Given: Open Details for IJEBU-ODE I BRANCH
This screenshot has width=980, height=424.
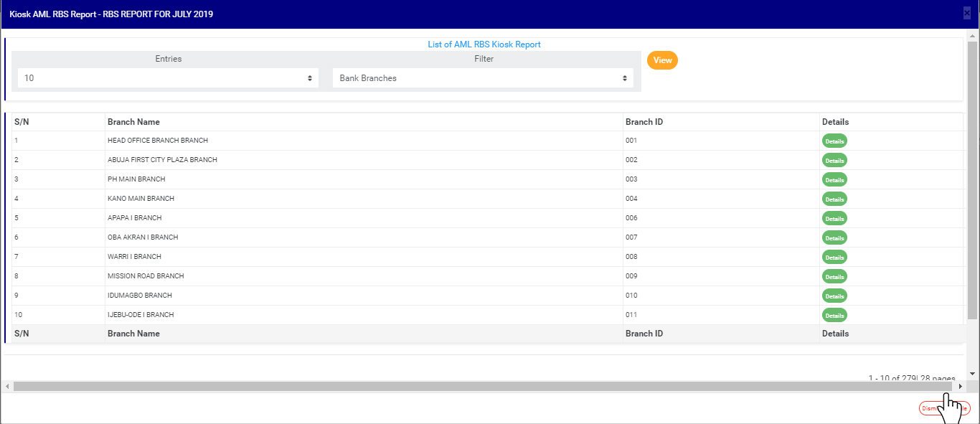Looking at the screenshot, I should 834,316.
